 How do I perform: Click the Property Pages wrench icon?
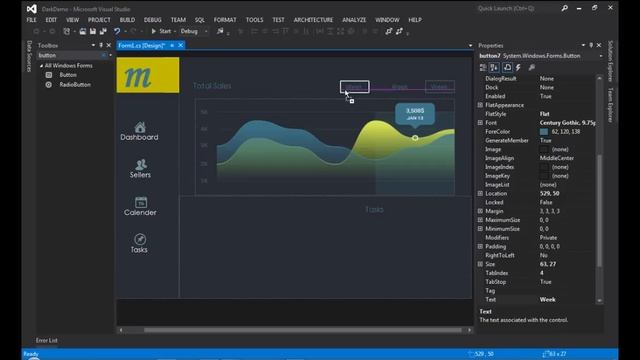coord(531,67)
